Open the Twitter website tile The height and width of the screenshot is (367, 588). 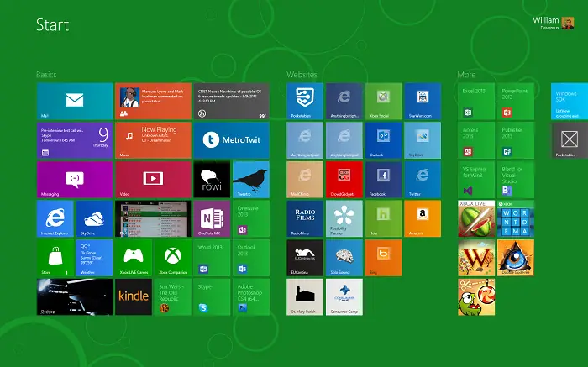point(423,180)
